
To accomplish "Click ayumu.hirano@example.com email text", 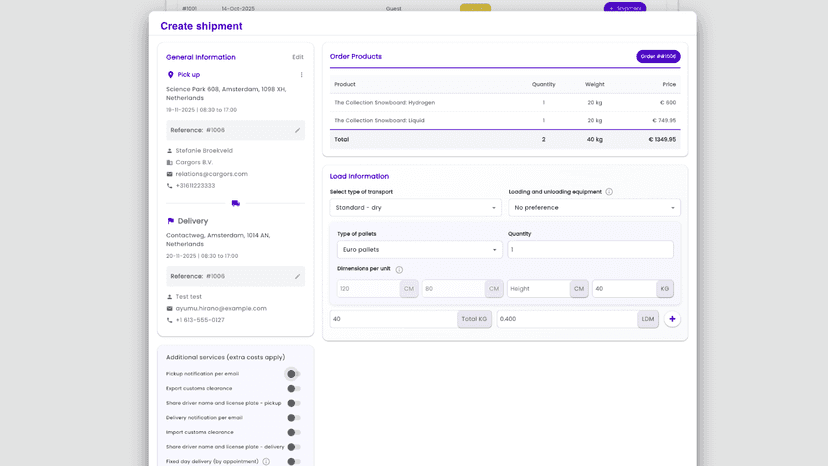I will point(221,309).
